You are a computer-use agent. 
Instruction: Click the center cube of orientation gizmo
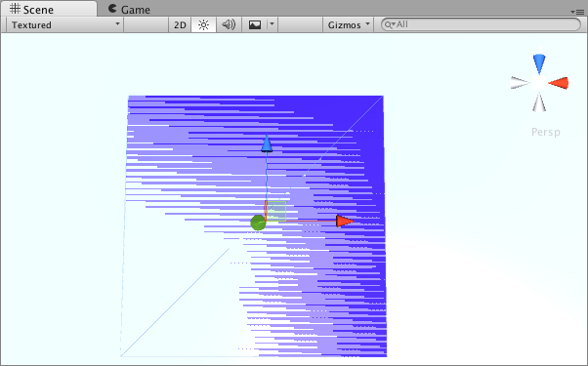coord(539,83)
